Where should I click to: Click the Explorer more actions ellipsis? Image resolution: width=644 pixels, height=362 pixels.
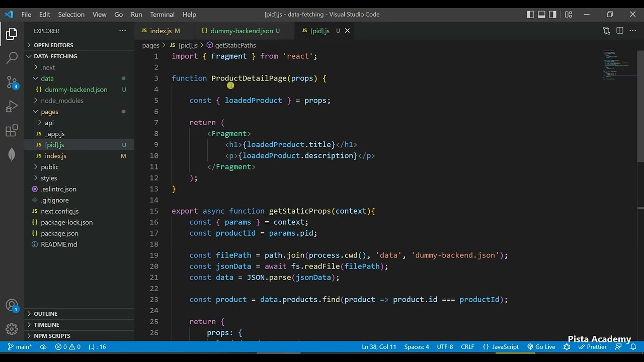tap(122, 31)
